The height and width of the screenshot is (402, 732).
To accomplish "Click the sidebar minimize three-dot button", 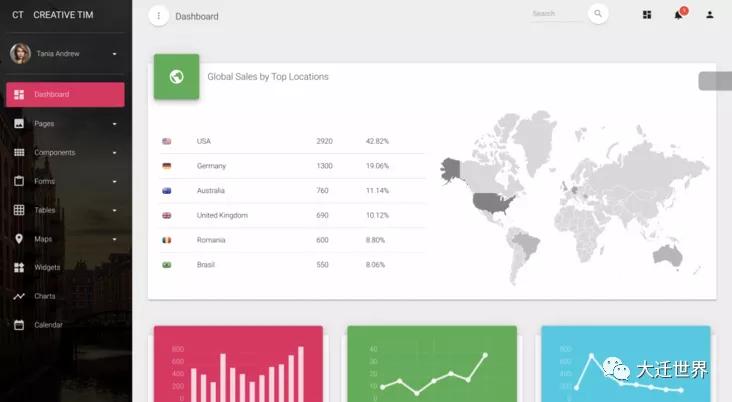I will [x=158, y=16].
